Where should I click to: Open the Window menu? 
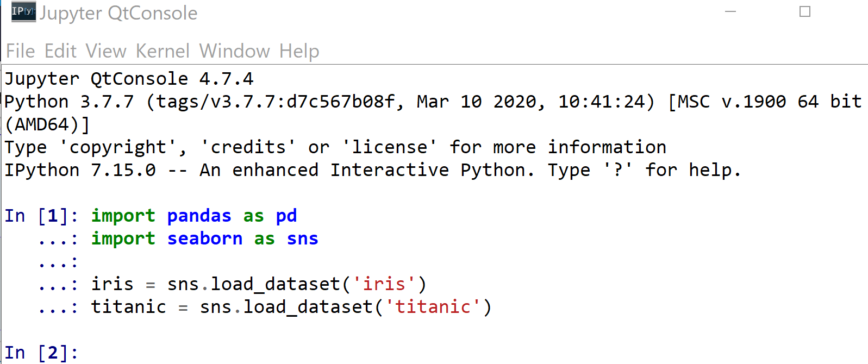[x=234, y=51]
